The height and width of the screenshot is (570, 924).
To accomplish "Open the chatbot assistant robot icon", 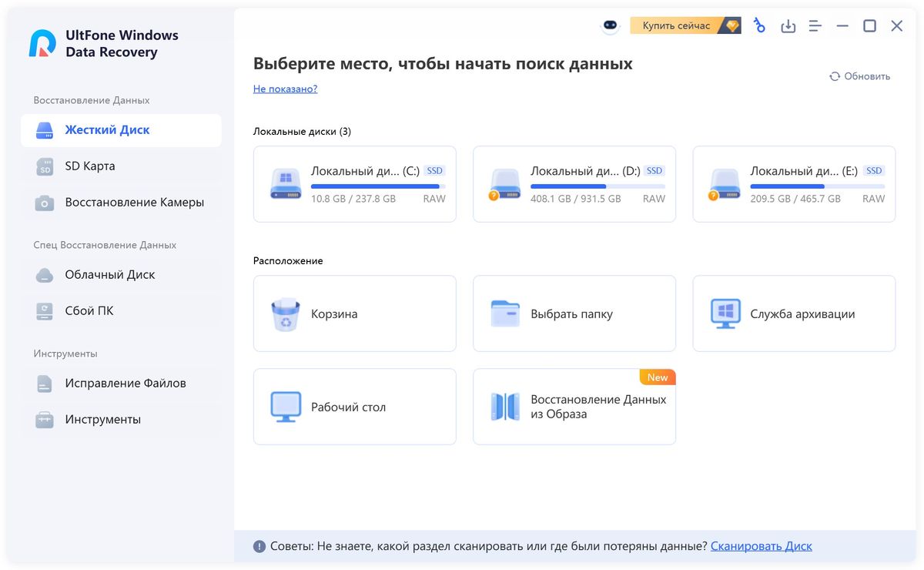I will point(611,26).
